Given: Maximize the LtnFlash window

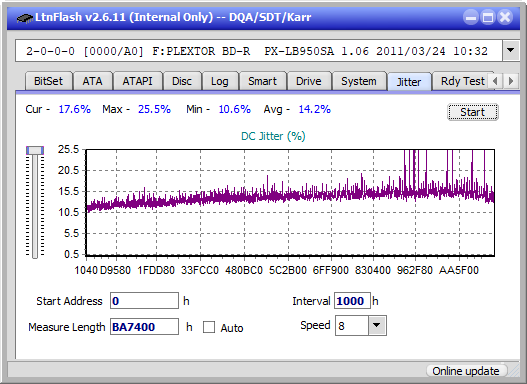Looking at the screenshot, I should [488, 17].
